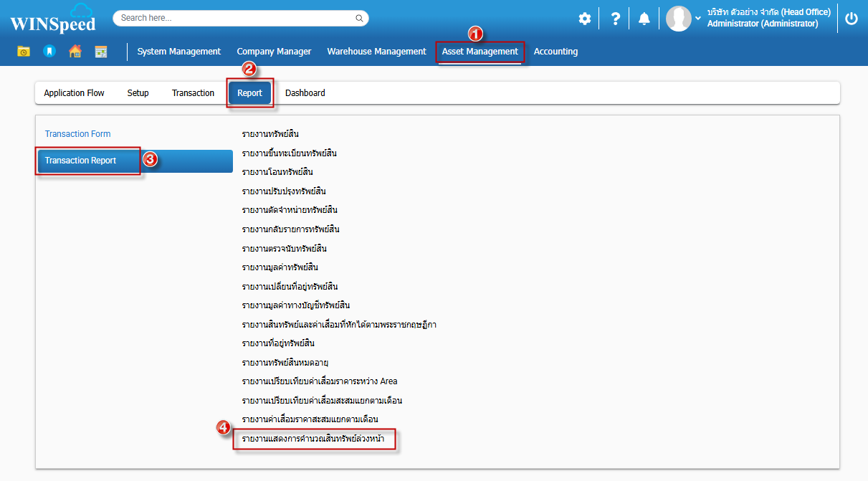
Task: Select Transaction Form in sidebar
Action: pos(77,134)
